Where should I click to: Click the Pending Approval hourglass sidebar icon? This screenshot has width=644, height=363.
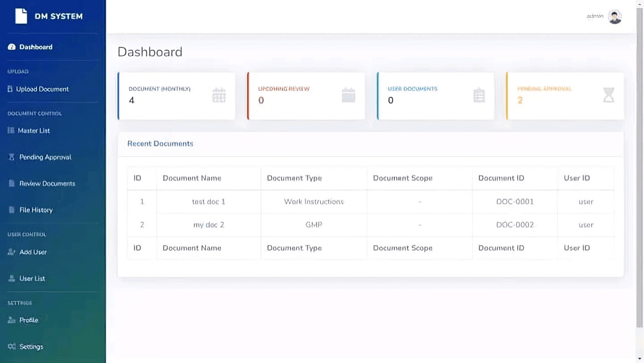(12, 157)
